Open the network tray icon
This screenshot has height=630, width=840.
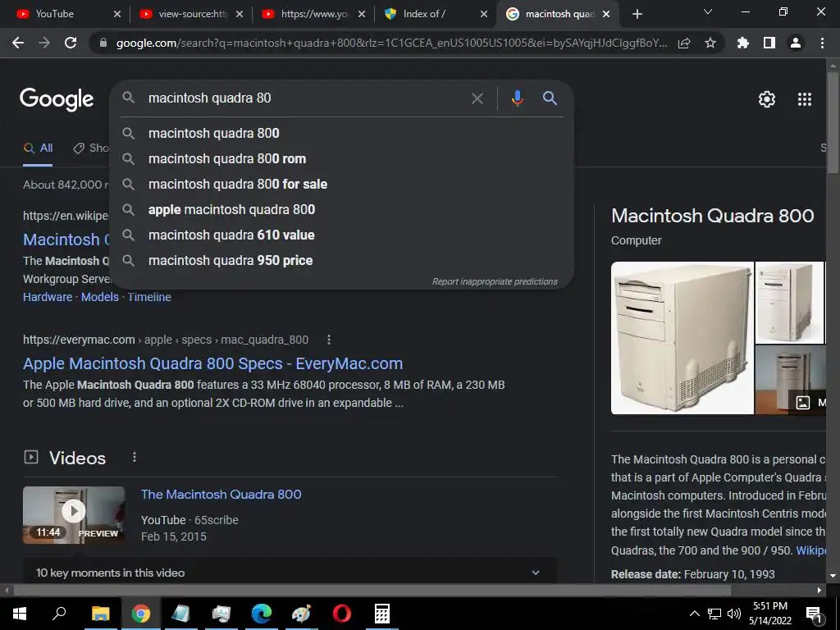[x=714, y=614]
